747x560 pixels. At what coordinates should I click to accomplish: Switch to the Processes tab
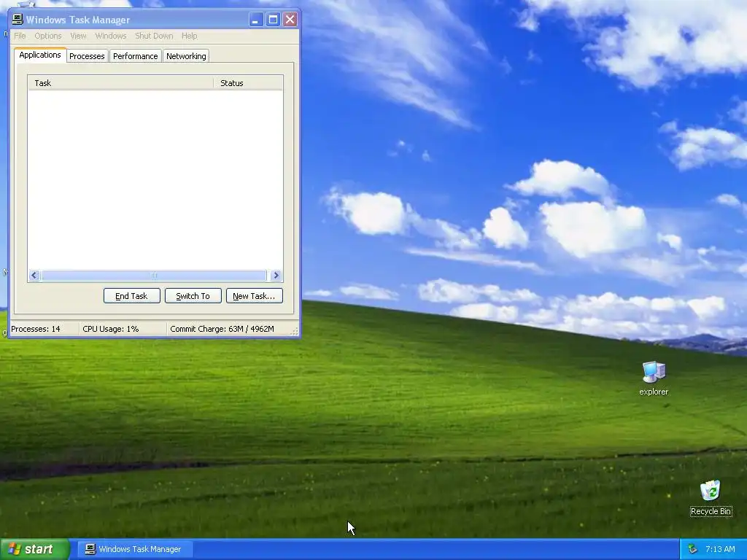87,56
